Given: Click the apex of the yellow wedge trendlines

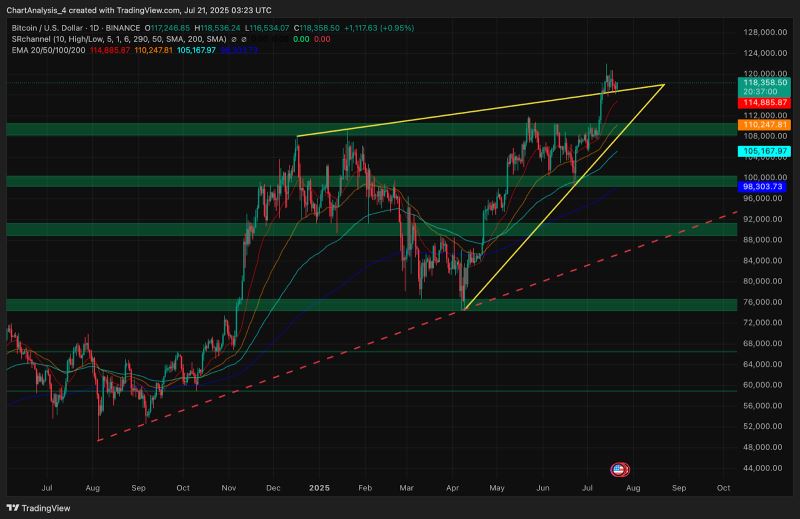Looking at the screenshot, I should [x=664, y=85].
